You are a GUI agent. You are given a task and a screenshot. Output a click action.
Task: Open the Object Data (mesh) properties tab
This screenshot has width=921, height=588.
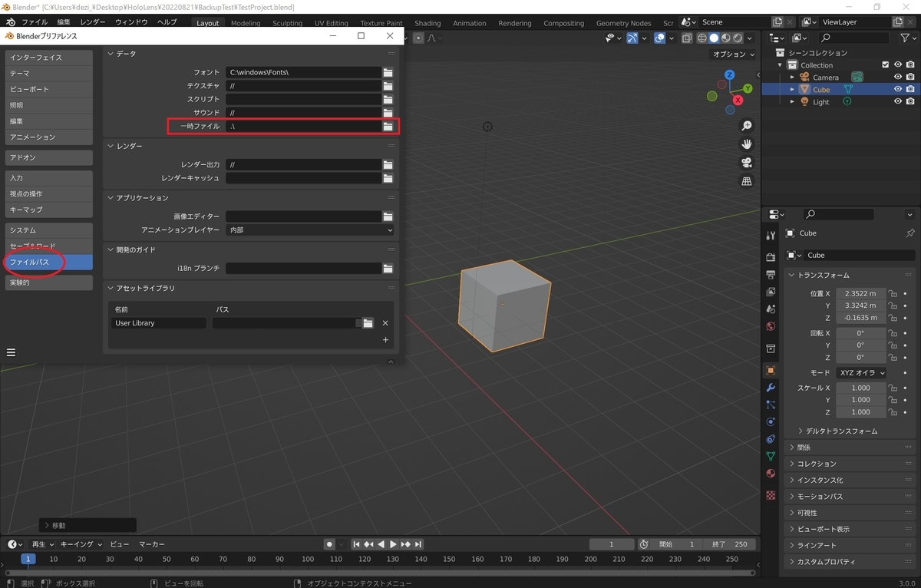coord(771,456)
